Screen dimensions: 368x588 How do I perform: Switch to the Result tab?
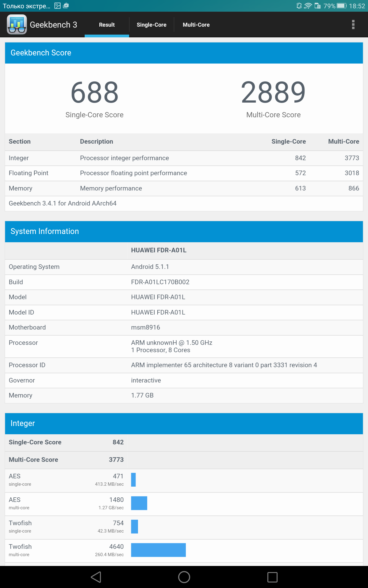[107, 25]
